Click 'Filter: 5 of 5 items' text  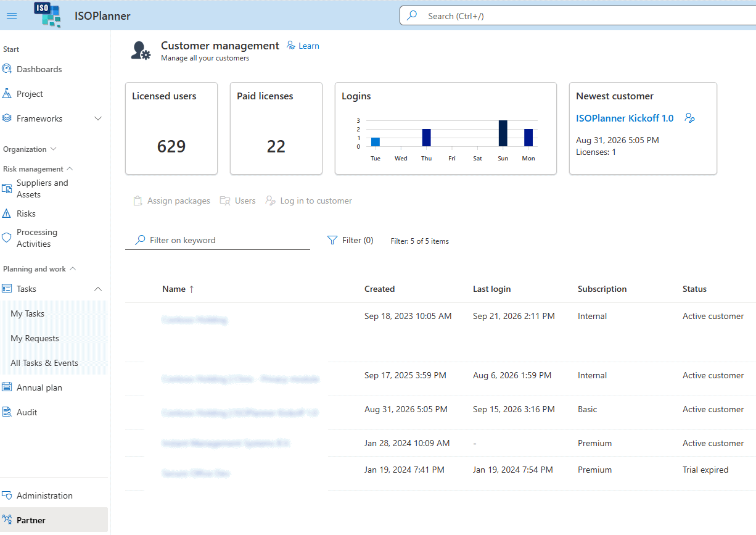coord(420,241)
